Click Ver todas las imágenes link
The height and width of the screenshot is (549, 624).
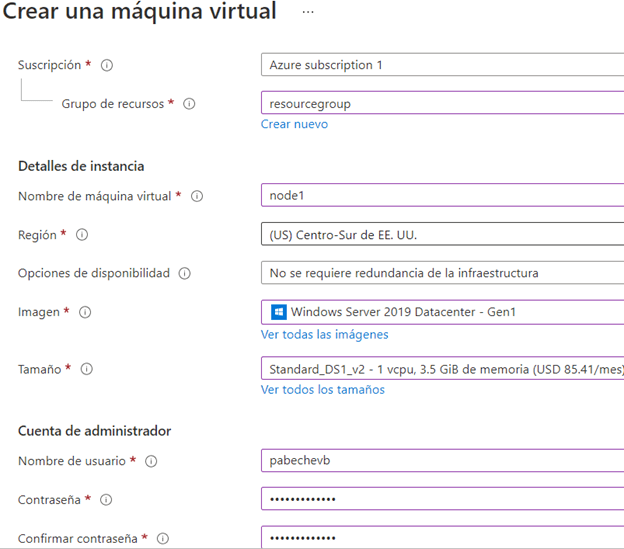coord(325,335)
